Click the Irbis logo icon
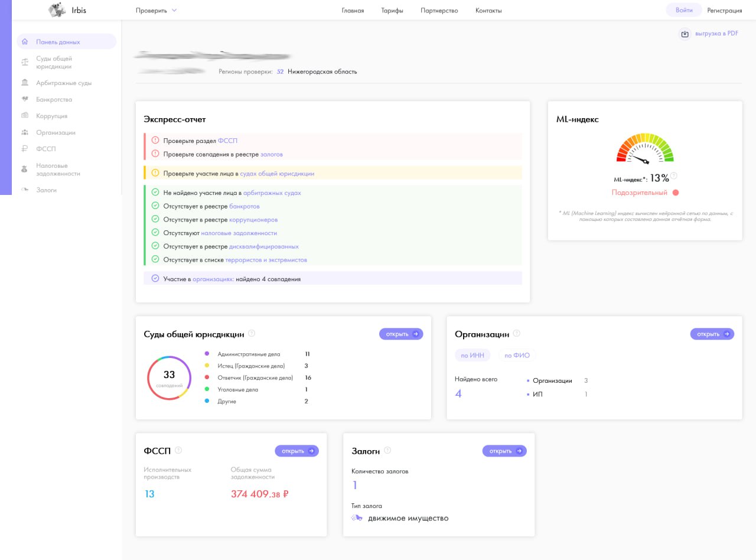756x560 pixels. [x=57, y=10]
